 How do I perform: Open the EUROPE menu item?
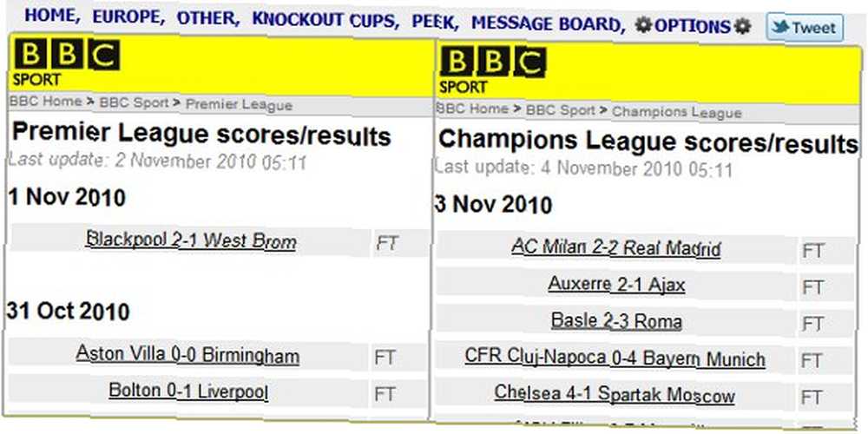[128, 17]
